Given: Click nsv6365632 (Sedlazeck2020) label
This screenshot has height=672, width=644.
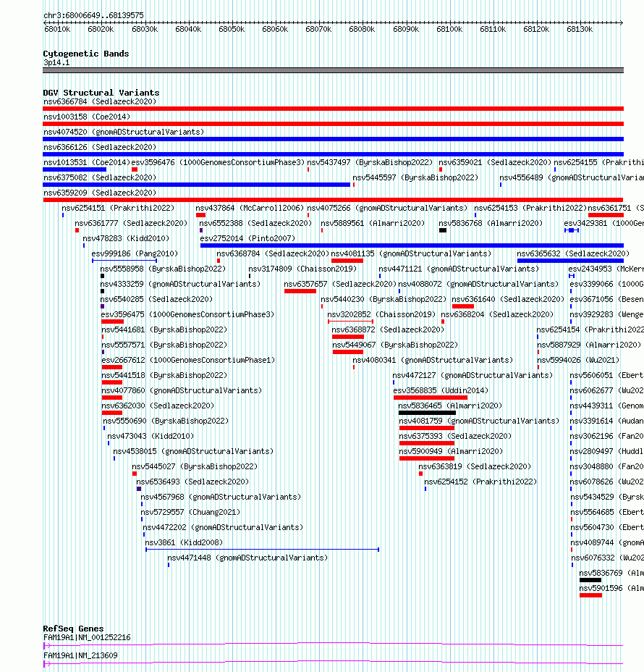Looking at the screenshot, I should (x=573, y=253).
